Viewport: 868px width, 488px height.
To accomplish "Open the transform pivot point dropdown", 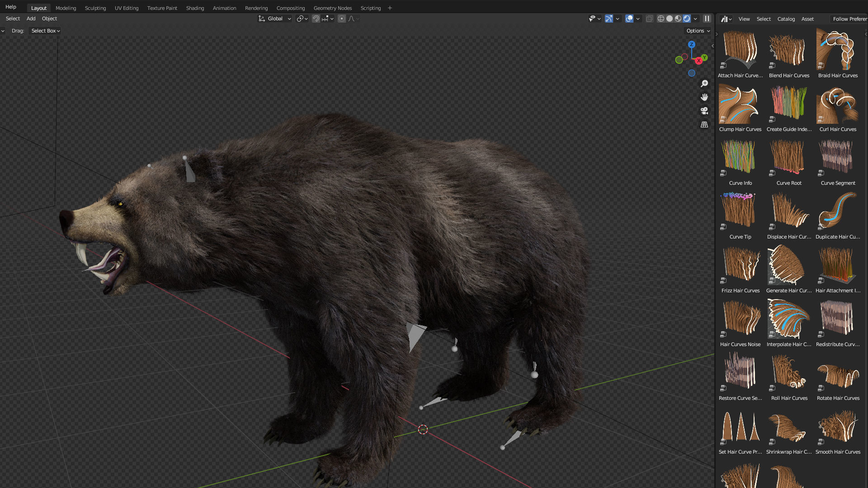I will (302, 19).
